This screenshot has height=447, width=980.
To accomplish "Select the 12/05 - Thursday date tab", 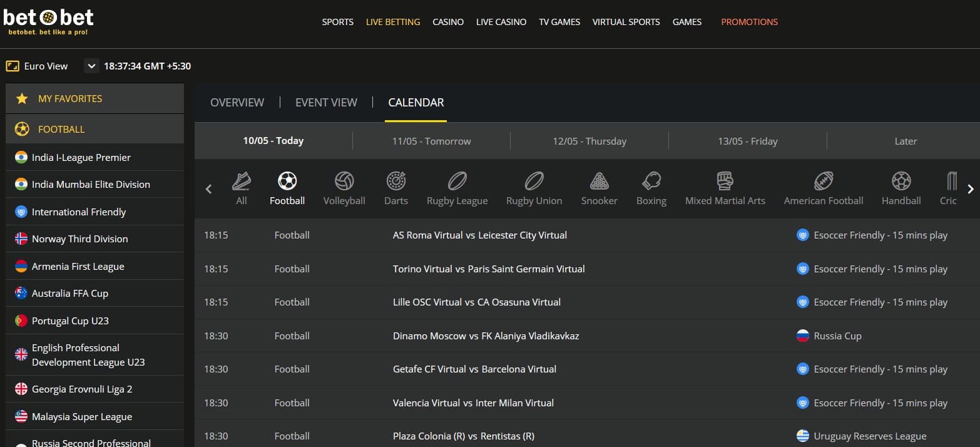I will pyautogui.click(x=590, y=141).
